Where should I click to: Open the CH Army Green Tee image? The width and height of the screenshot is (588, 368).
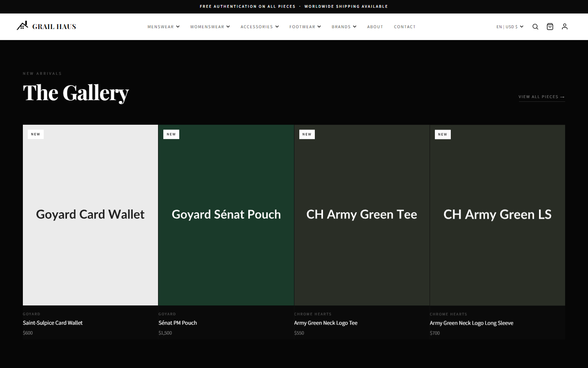[x=361, y=215]
